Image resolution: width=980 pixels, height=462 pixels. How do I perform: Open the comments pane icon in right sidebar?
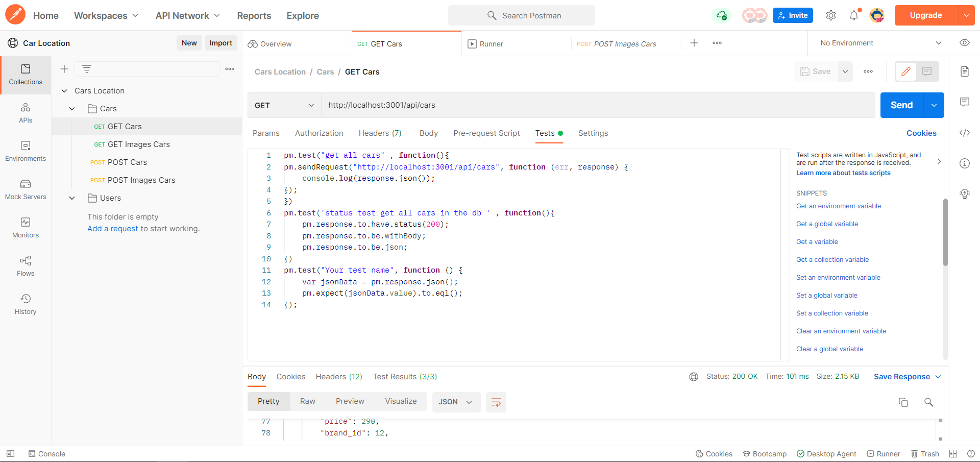[x=965, y=102]
